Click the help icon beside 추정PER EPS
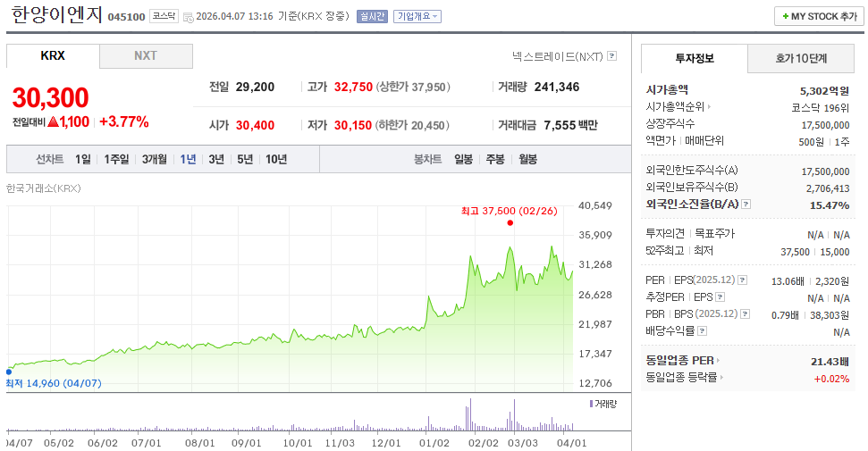This screenshot has width=868, height=451. [720, 297]
